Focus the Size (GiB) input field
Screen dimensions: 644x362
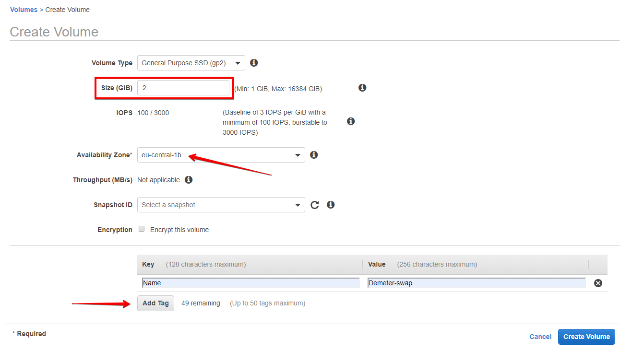183,88
